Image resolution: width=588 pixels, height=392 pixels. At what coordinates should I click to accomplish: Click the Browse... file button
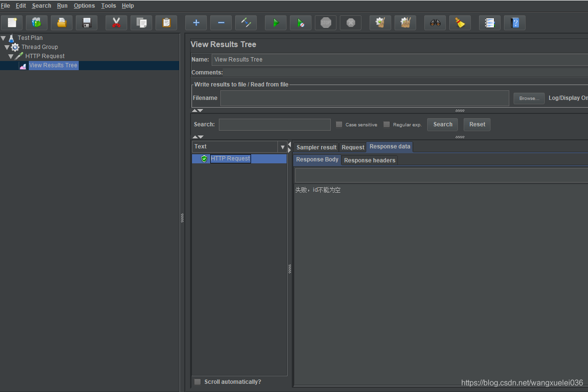(x=529, y=98)
